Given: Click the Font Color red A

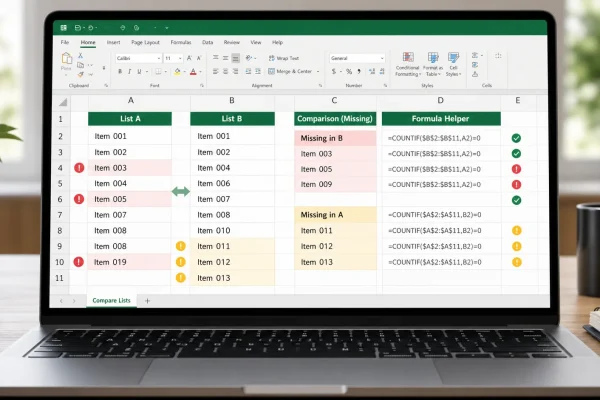Looking at the screenshot, I should 193,72.
